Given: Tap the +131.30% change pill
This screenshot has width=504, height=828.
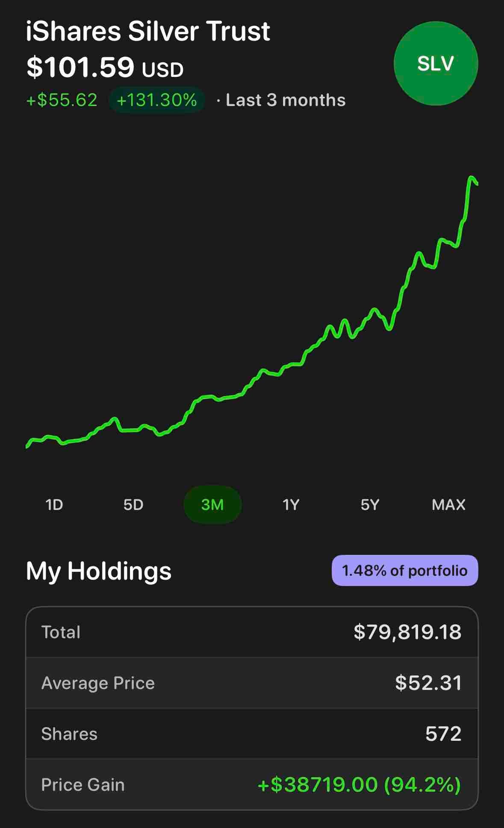Looking at the screenshot, I should point(156,100).
